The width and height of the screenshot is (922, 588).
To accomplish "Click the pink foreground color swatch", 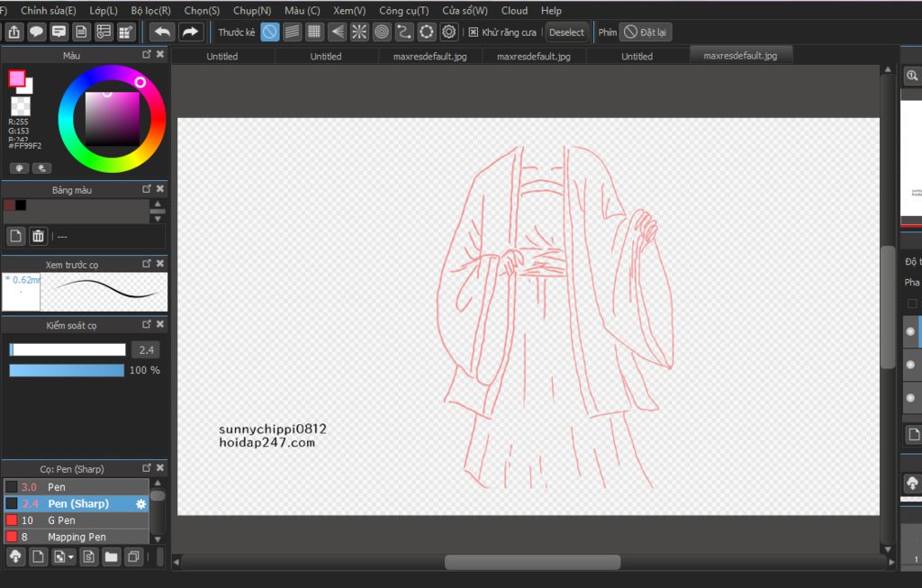I will coord(16,77).
